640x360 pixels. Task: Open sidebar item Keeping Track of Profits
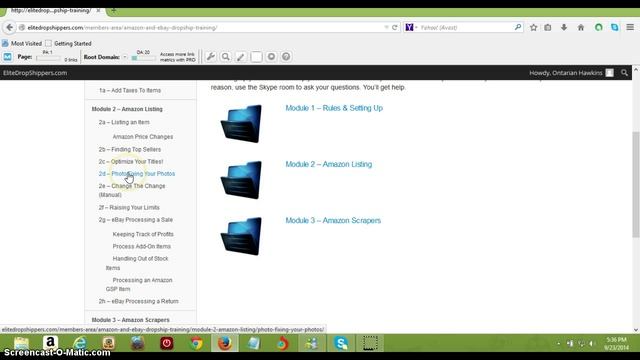click(143, 234)
